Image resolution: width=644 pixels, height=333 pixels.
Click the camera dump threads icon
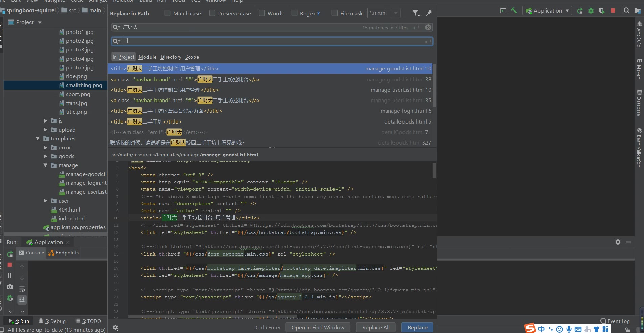pyautogui.click(x=10, y=287)
